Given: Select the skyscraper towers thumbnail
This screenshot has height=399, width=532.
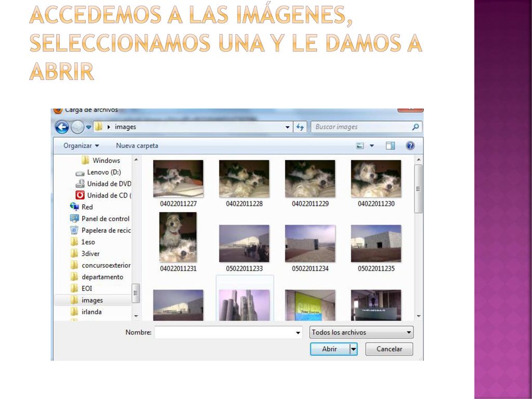Looking at the screenshot, I should [245, 304].
